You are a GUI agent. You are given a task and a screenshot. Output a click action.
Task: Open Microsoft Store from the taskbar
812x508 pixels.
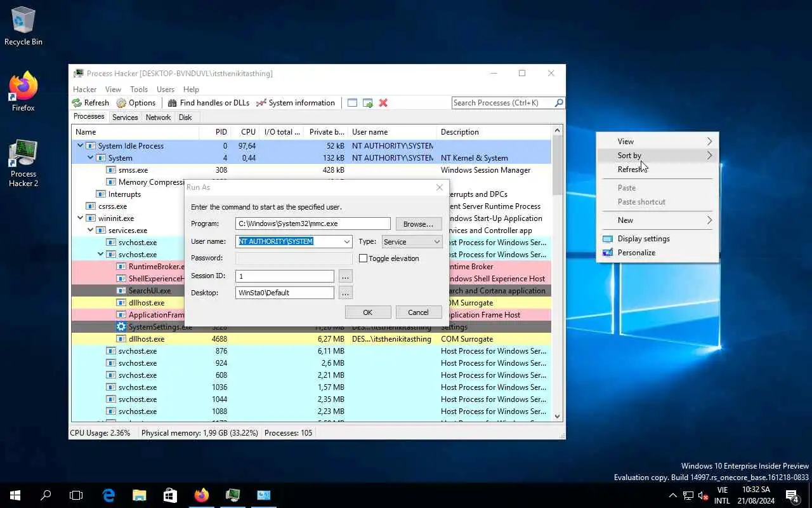(170, 495)
